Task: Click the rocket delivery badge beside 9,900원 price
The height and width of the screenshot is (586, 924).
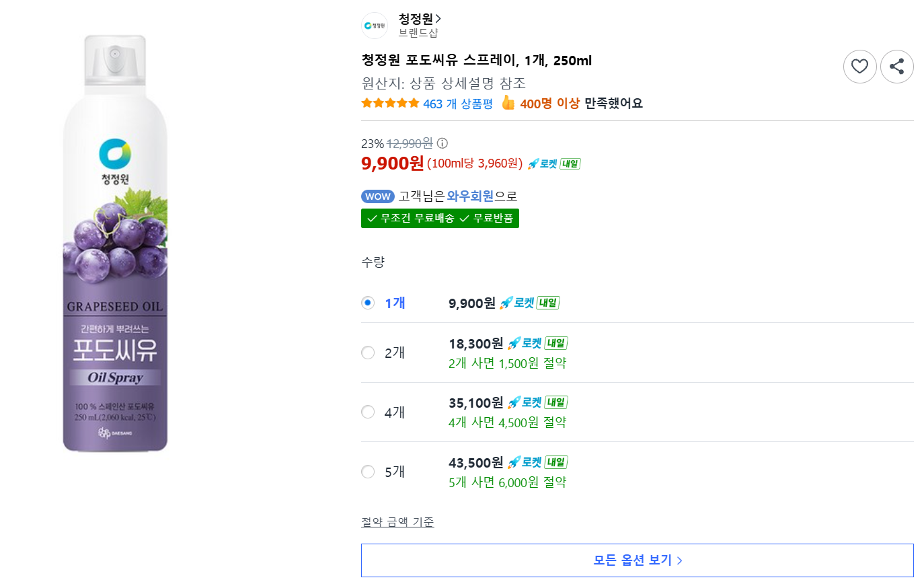Action: pyautogui.click(x=553, y=163)
